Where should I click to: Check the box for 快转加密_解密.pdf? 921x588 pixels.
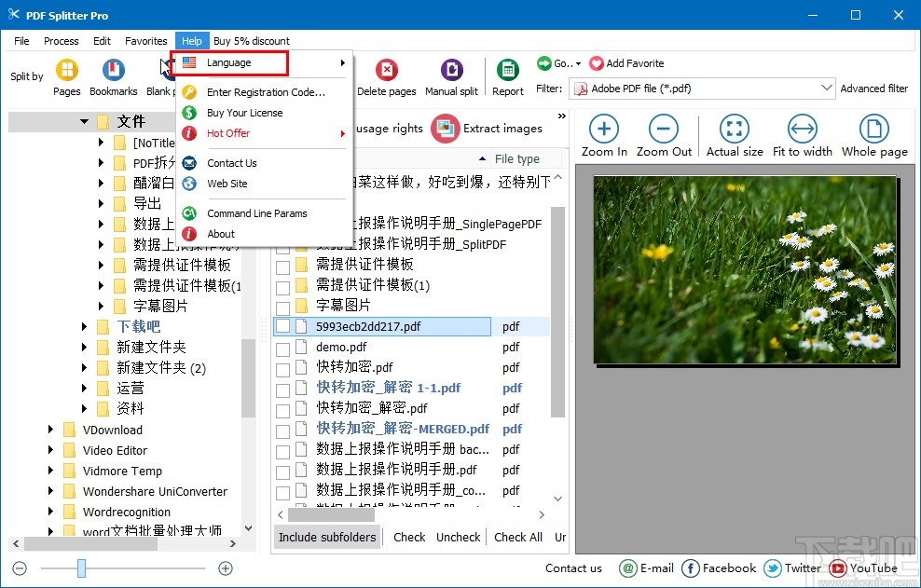pos(283,411)
